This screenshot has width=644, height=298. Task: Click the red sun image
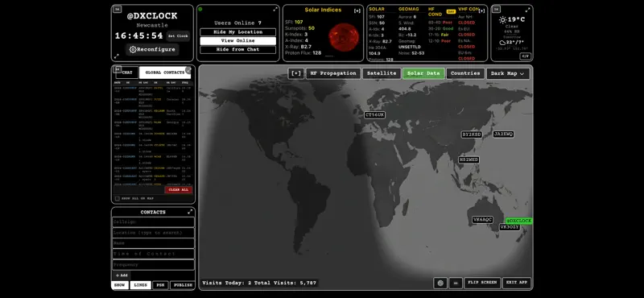(x=344, y=36)
